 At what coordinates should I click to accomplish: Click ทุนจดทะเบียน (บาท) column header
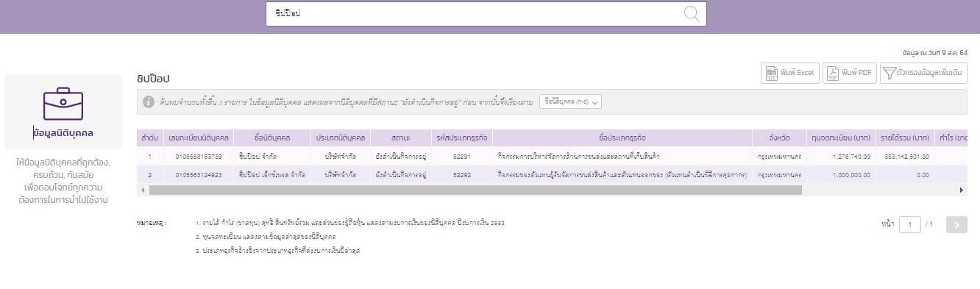coord(840,138)
